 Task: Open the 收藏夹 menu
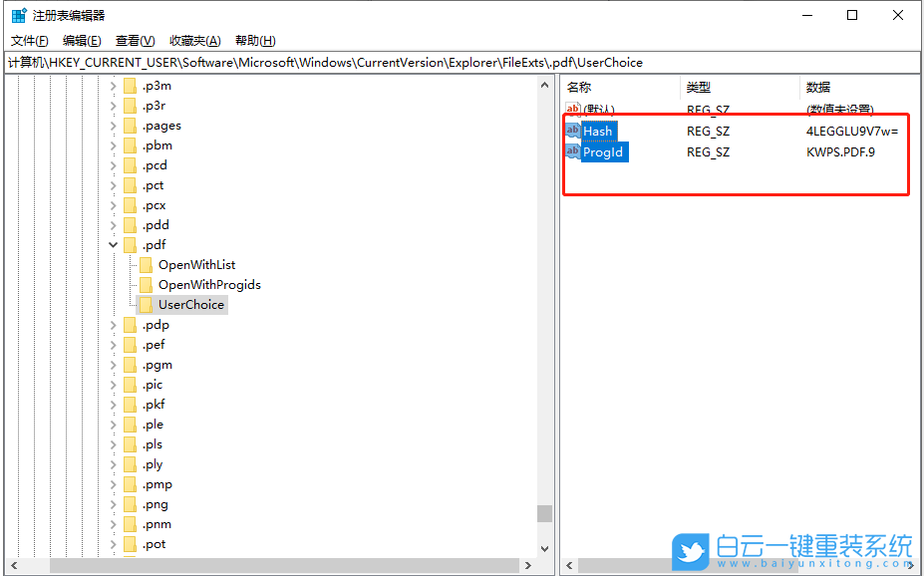pyautogui.click(x=192, y=40)
